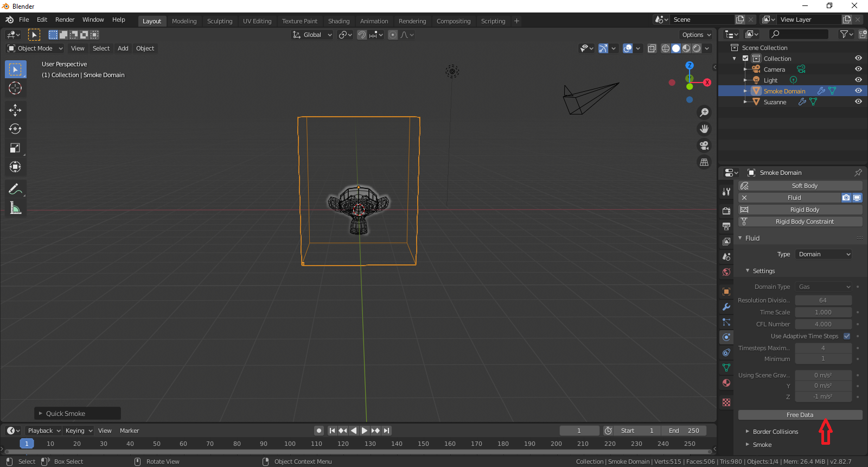Open the viewport Add menu

coord(123,48)
